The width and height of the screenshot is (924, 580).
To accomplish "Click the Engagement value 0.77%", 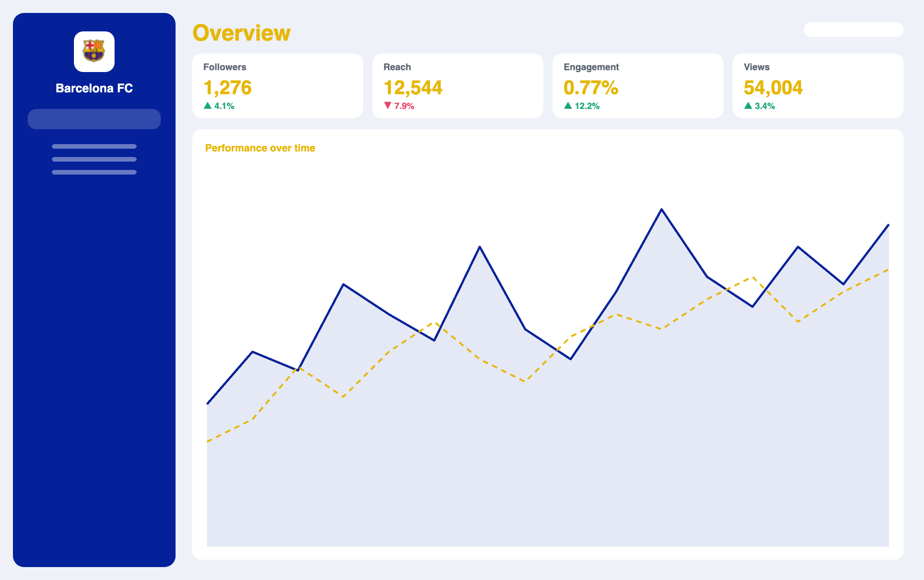I will tap(591, 87).
